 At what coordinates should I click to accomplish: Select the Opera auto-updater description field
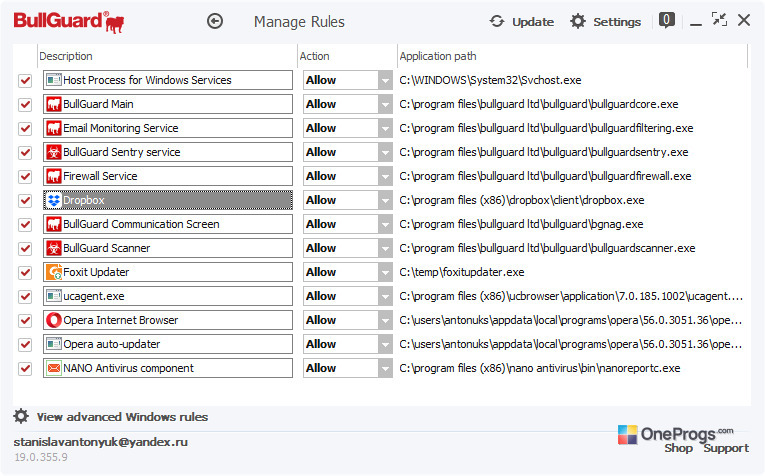(168, 344)
